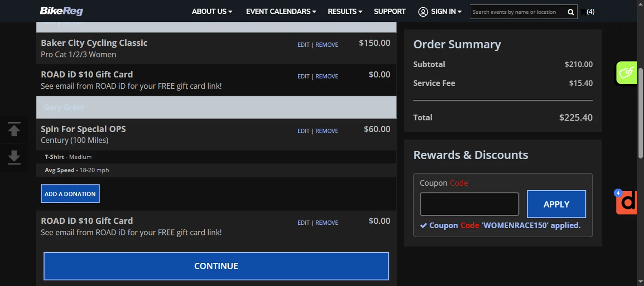Viewport: 644px width, 286px height.
Task: Edit the first ROAD iD Gift Card
Action: (304, 76)
